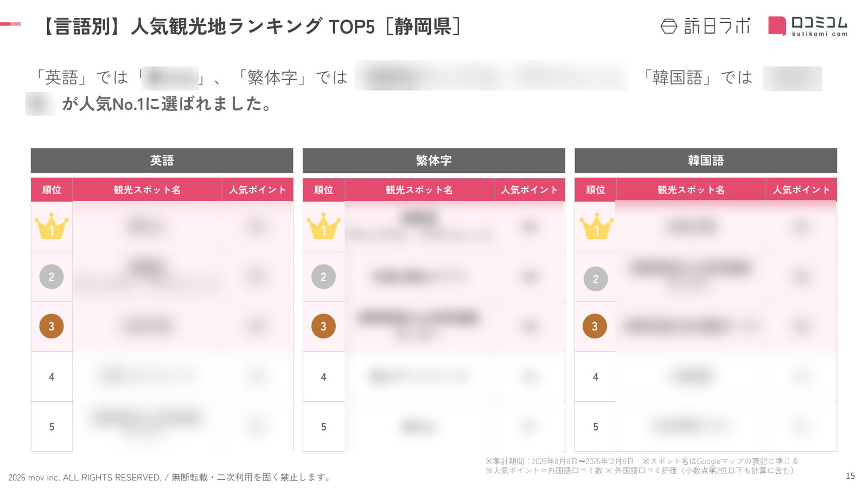Click the gold crown in the 英語 table
Viewport: 868px width, 488px height.
tap(52, 226)
